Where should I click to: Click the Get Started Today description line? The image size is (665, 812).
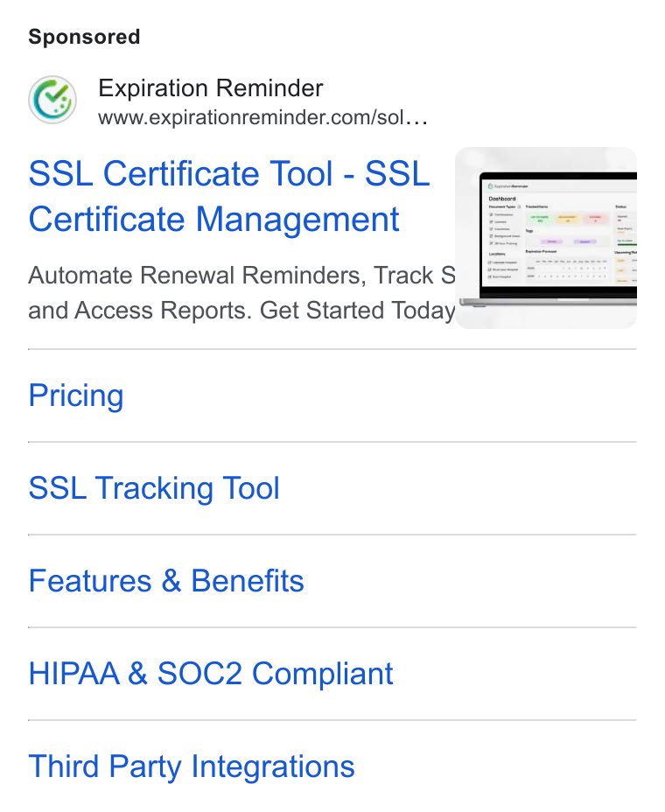tap(241, 311)
